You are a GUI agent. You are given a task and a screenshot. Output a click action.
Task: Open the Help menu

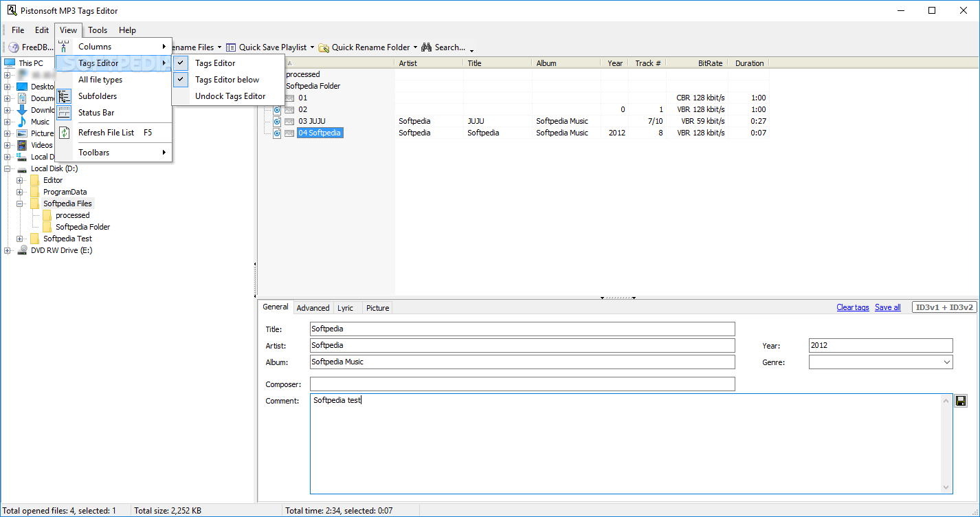click(x=127, y=30)
